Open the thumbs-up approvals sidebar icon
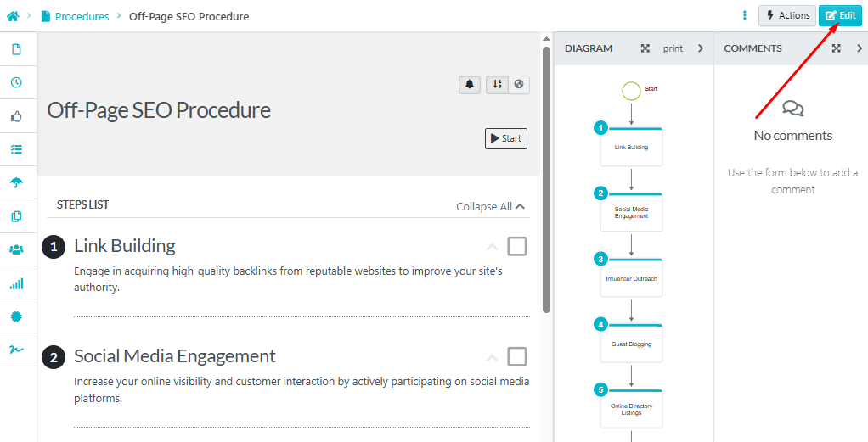The height and width of the screenshot is (442, 868). pyautogui.click(x=17, y=116)
